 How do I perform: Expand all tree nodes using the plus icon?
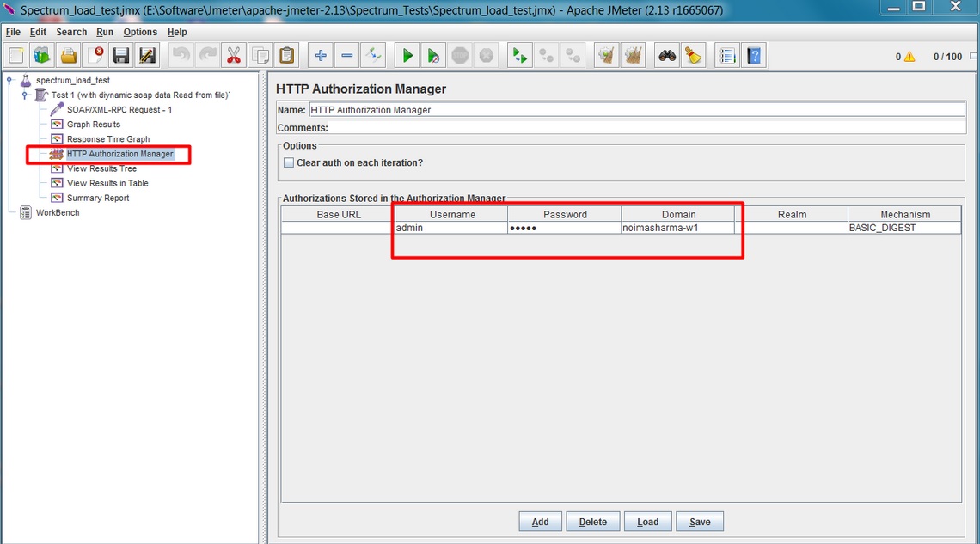[320, 54]
